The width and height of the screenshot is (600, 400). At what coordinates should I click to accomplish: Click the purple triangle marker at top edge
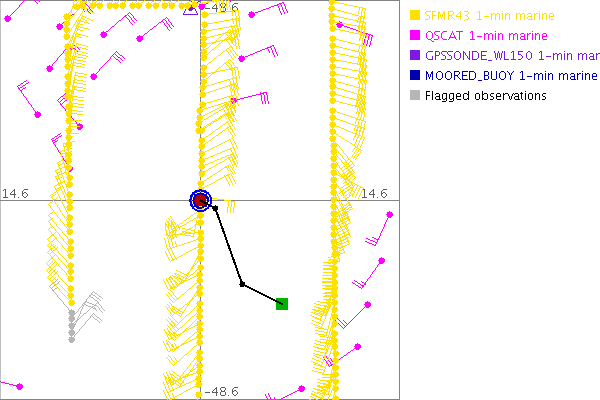192,11
